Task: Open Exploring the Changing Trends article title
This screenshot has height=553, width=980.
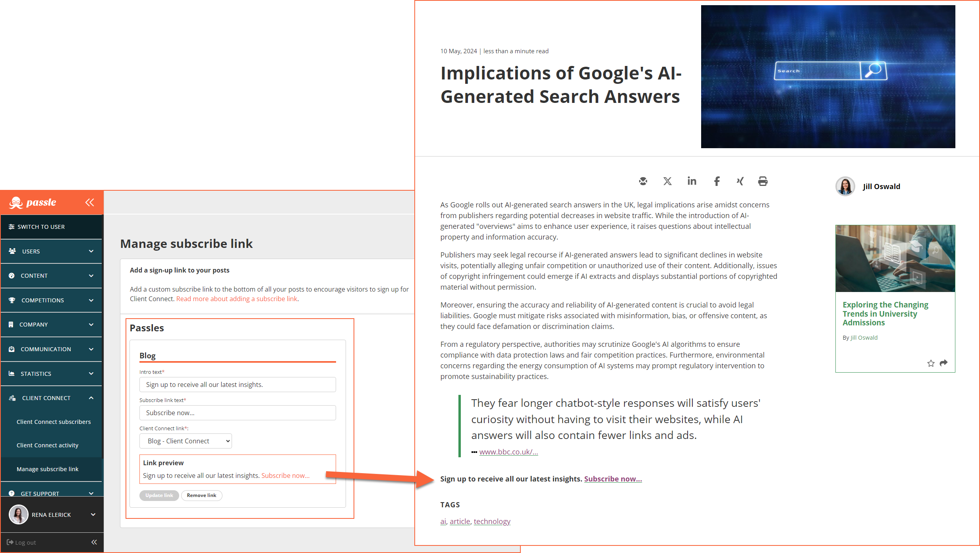Action: 885,314
